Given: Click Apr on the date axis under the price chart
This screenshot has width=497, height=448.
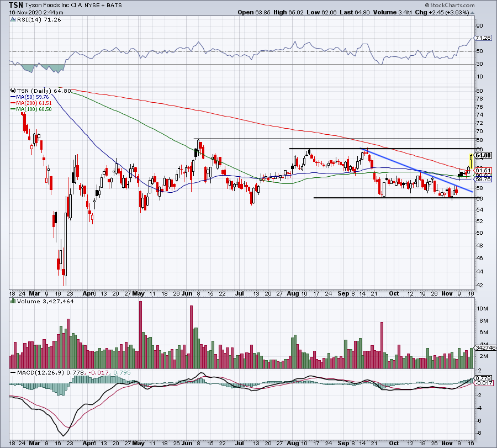Looking at the screenshot, I should click(x=88, y=293).
